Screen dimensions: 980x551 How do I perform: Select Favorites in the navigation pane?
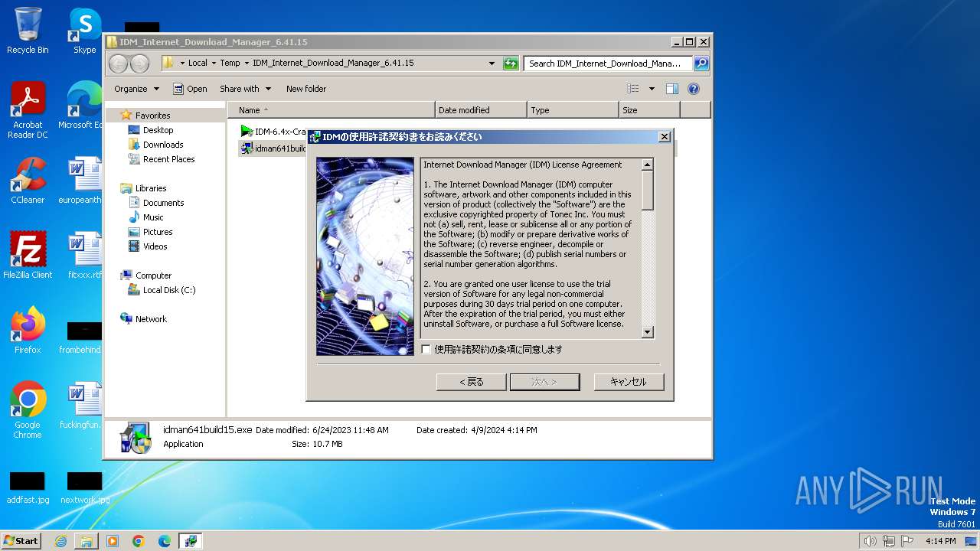[152, 116]
